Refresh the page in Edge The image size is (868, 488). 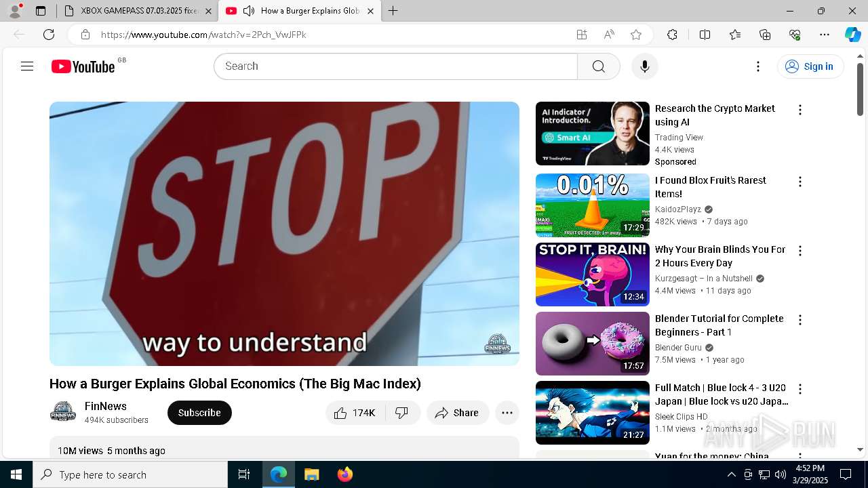49,35
